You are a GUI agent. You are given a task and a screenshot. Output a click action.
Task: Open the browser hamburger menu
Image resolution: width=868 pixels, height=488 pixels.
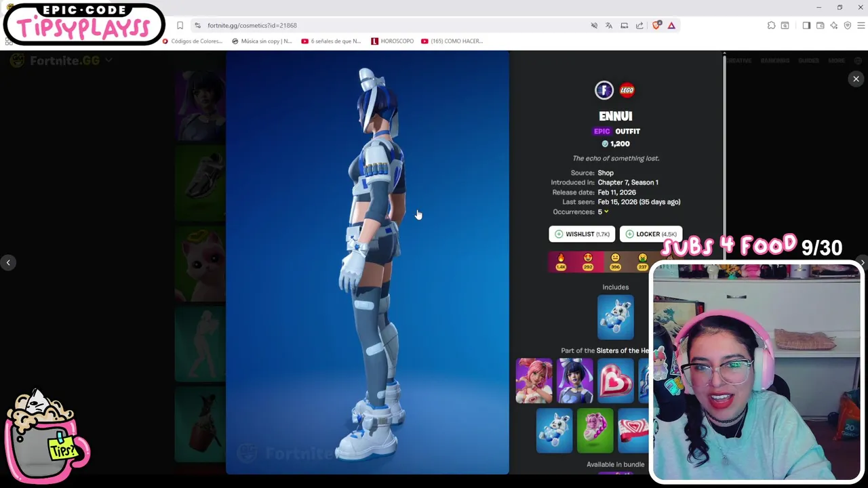[861, 25]
